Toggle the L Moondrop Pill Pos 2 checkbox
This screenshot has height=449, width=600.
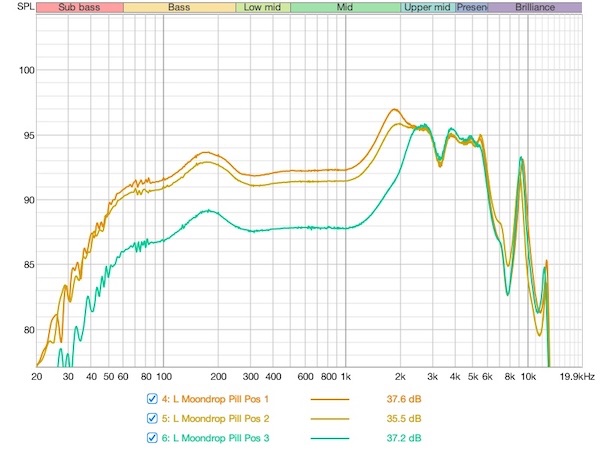pyautogui.click(x=153, y=419)
